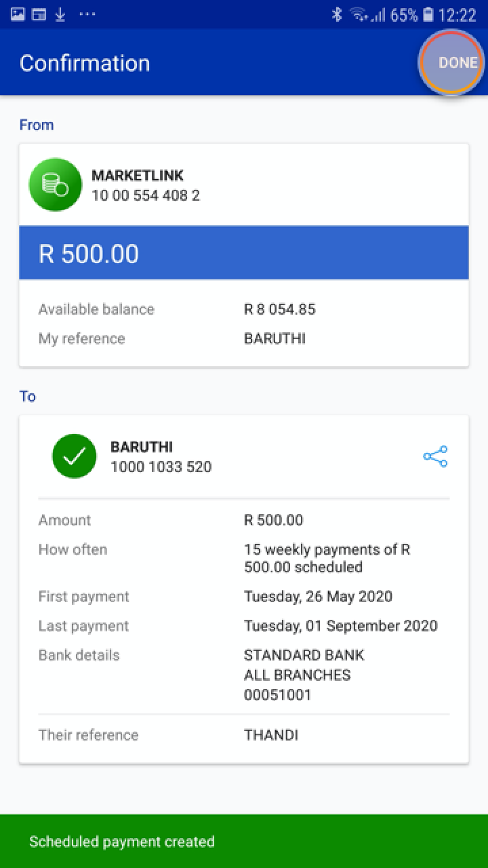This screenshot has width=488, height=868.
Task: Tap the battery indicator icon
Action: coord(428,14)
